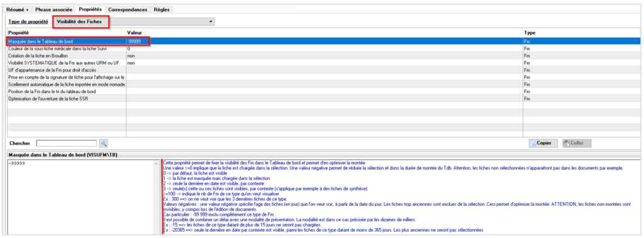Click the Type de propriété label
Image resolution: width=644 pixels, height=238 pixels.
tap(28, 21)
